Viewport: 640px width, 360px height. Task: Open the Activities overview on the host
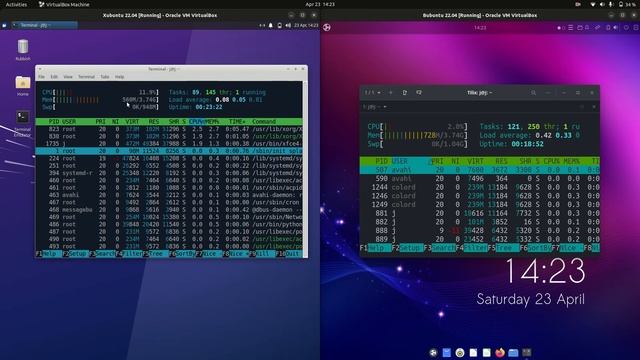(x=16, y=4)
